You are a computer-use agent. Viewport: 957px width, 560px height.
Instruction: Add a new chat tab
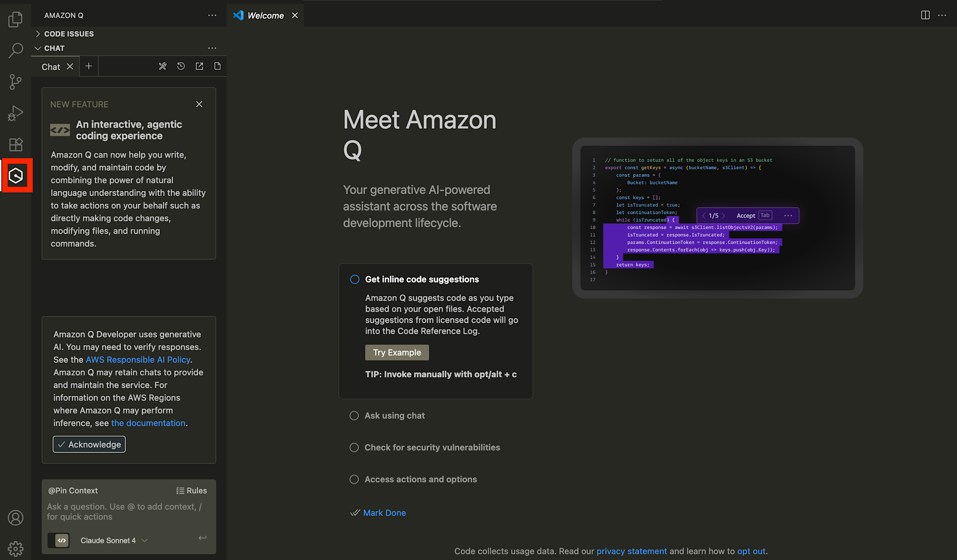click(x=89, y=66)
